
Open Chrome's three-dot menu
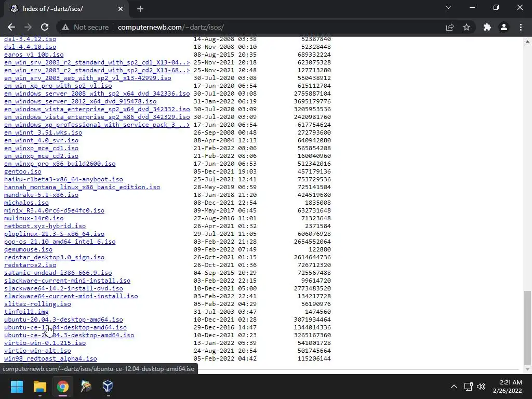point(521,27)
